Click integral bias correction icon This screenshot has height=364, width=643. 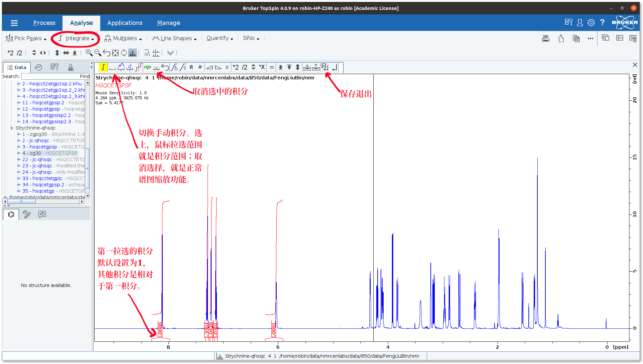tap(174, 67)
